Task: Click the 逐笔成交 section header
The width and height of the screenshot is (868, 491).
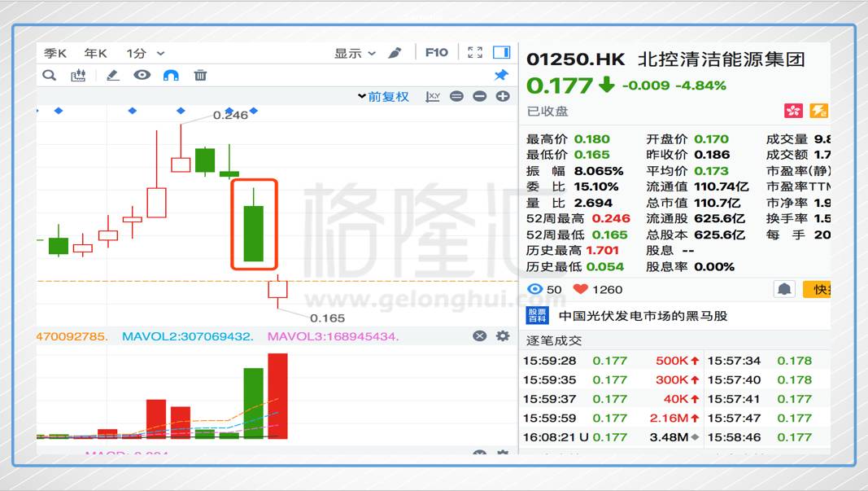Action: tap(553, 340)
